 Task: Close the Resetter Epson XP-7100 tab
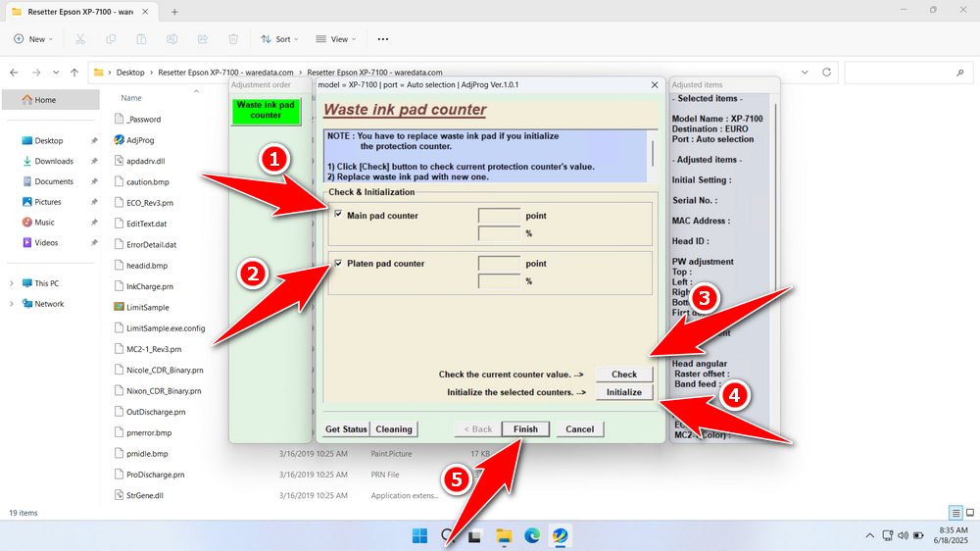click(x=145, y=12)
